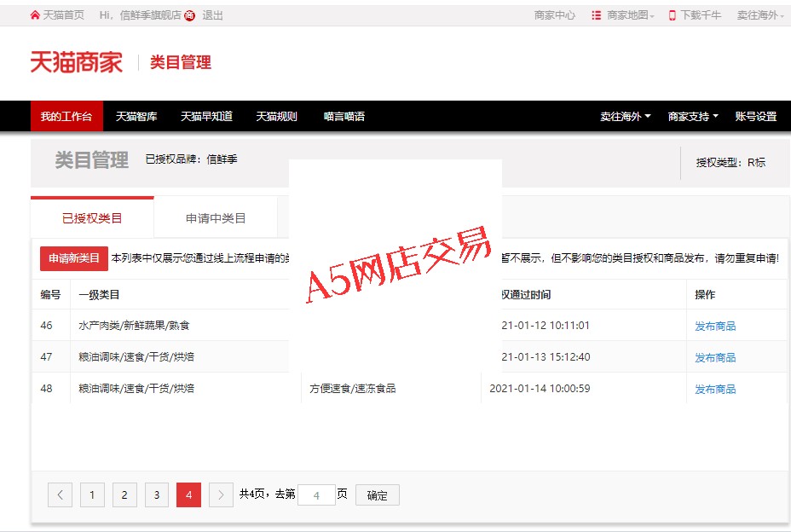Click 发布商品 for row 47
This screenshot has width=791, height=532.
click(715, 358)
